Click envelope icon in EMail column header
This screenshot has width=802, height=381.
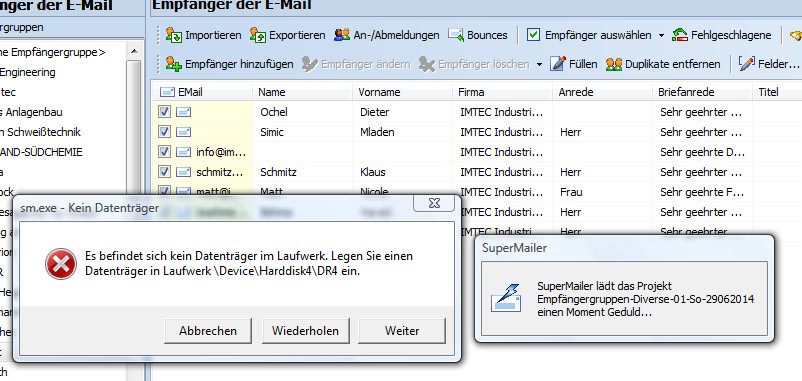pos(168,92)
